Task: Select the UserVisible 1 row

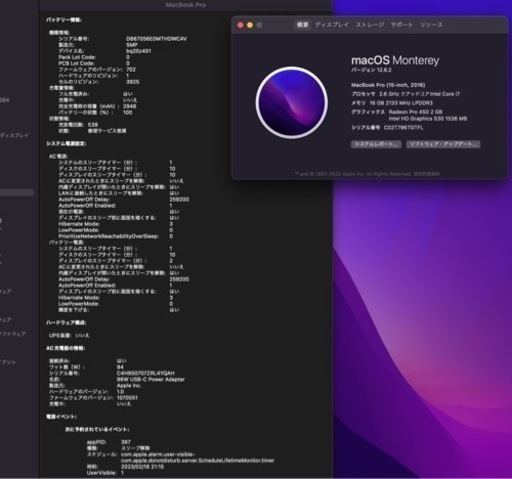Action: click(105, 473)
